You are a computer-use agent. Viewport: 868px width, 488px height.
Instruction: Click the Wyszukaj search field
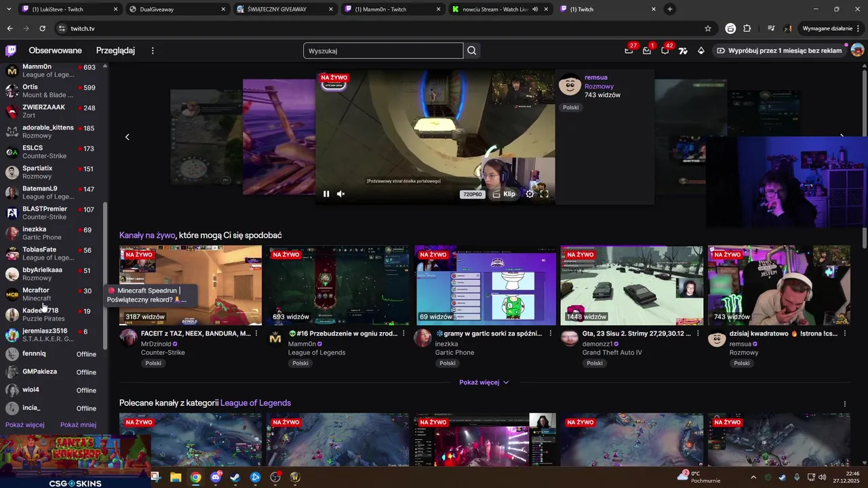383,51
